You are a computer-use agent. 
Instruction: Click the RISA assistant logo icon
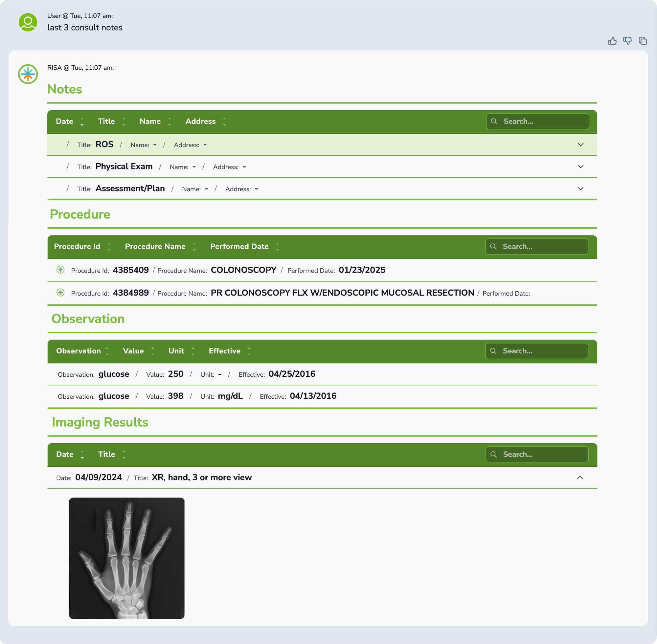tap(28, 74)
